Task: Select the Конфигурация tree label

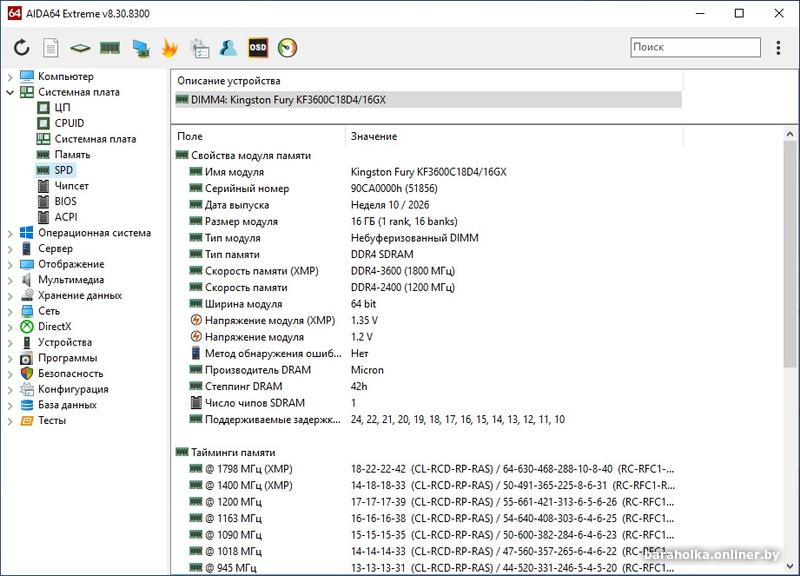Action: (x=73, y=389)
